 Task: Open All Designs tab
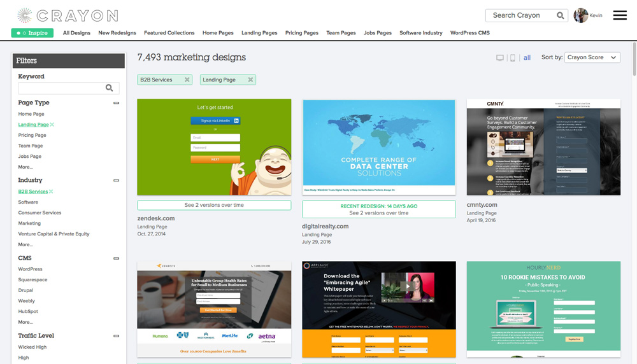click(x=76, y=33)
